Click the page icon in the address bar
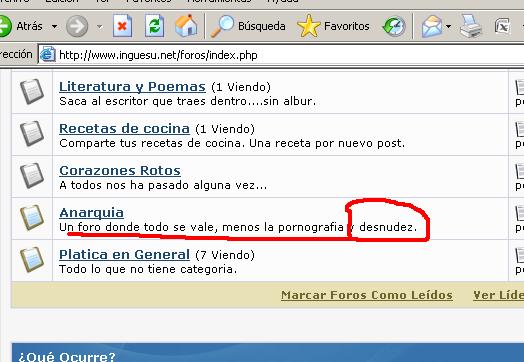The image size is (524, 362). coord(48,54)
